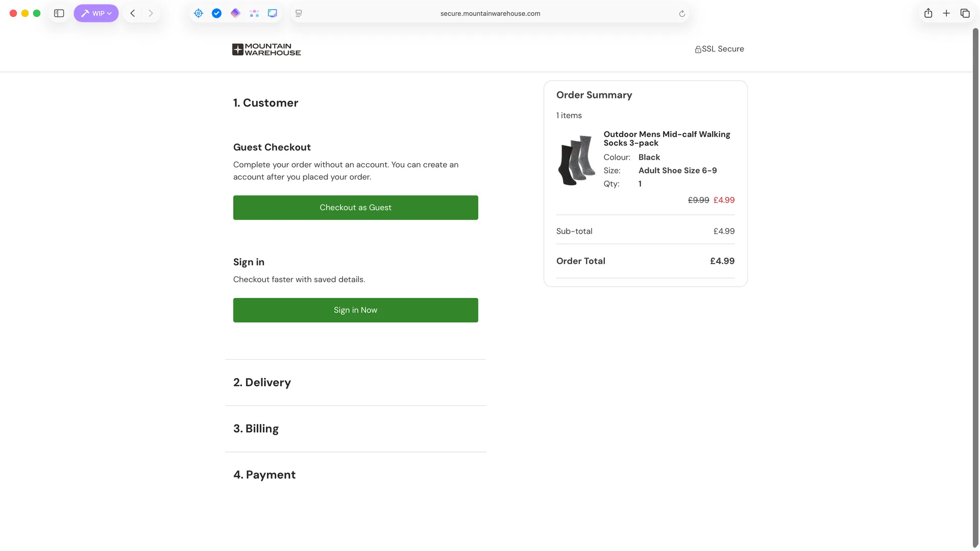Toggle the Safari sidebar icon

click(59, 13)
